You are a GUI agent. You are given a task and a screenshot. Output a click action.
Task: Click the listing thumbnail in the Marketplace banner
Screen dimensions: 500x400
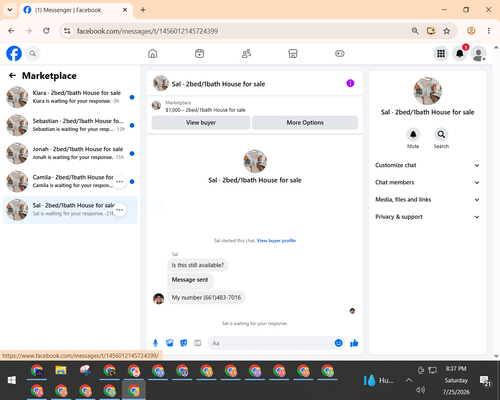pos(156,106)
